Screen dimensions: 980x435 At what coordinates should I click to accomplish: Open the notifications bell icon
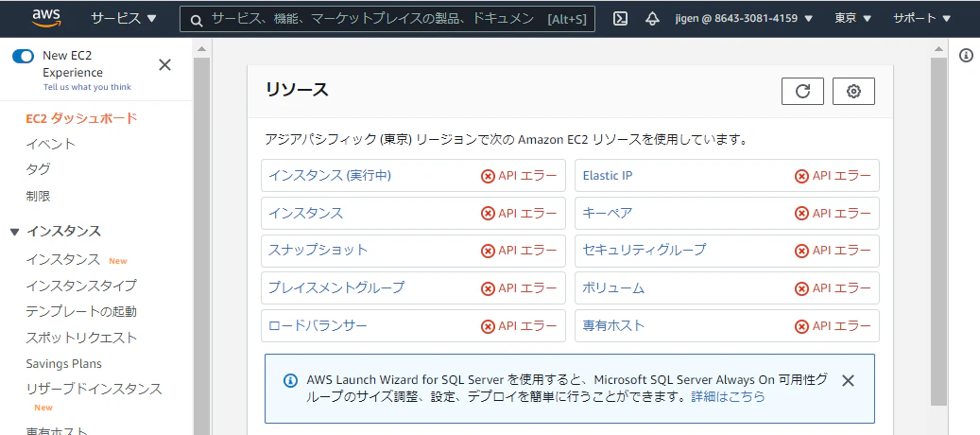pos(652,19)
